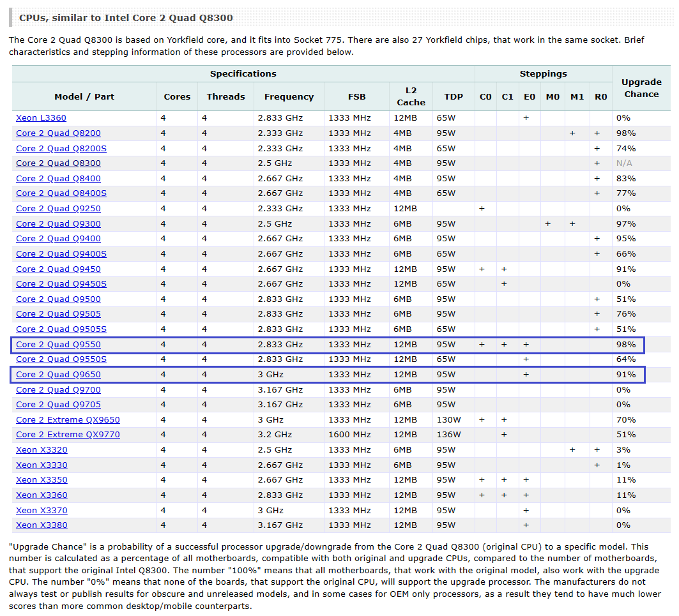Open the Xeon X3350 link
The image size is (679, 616).
[42, 480]
